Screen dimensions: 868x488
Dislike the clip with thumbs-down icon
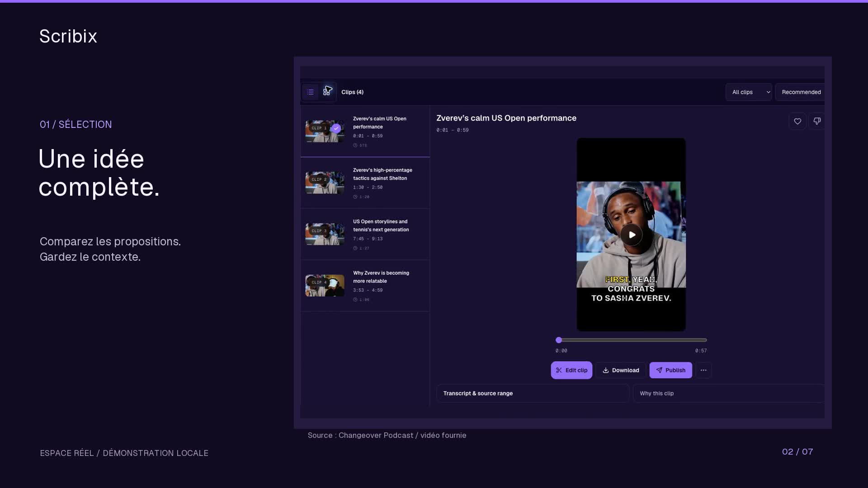click(x=817, y=121)
